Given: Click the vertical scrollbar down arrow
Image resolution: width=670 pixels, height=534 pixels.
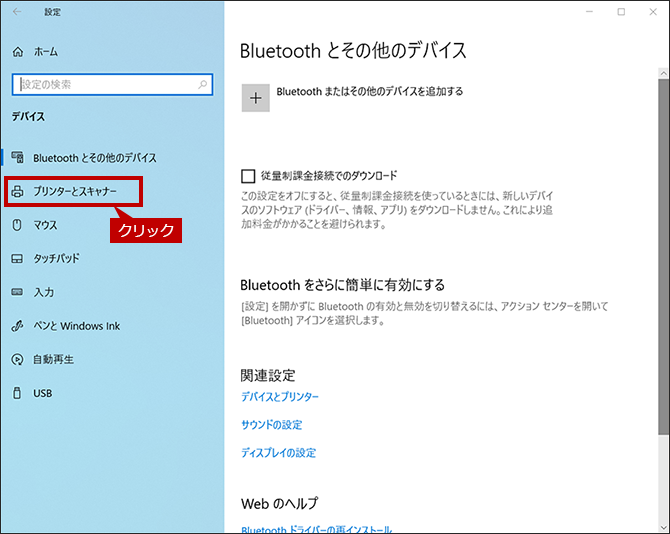Looking at the screenshot, I should coord(663,527).
